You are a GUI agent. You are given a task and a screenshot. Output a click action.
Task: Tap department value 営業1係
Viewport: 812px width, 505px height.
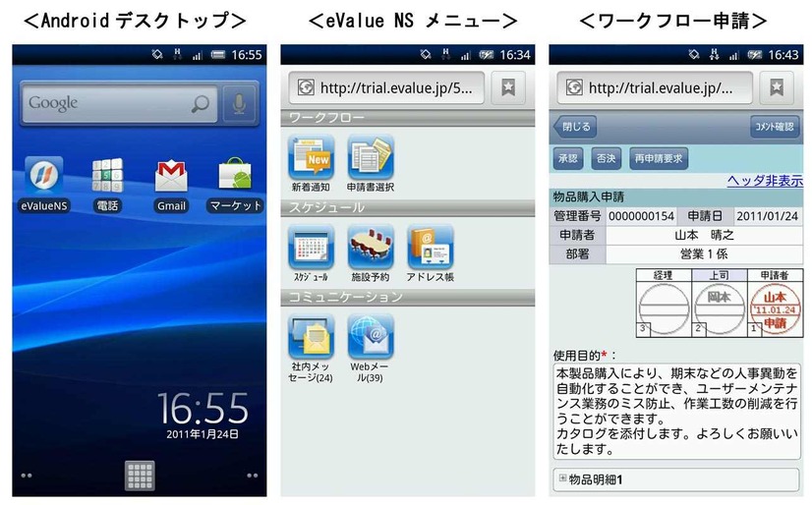[704, 254]
